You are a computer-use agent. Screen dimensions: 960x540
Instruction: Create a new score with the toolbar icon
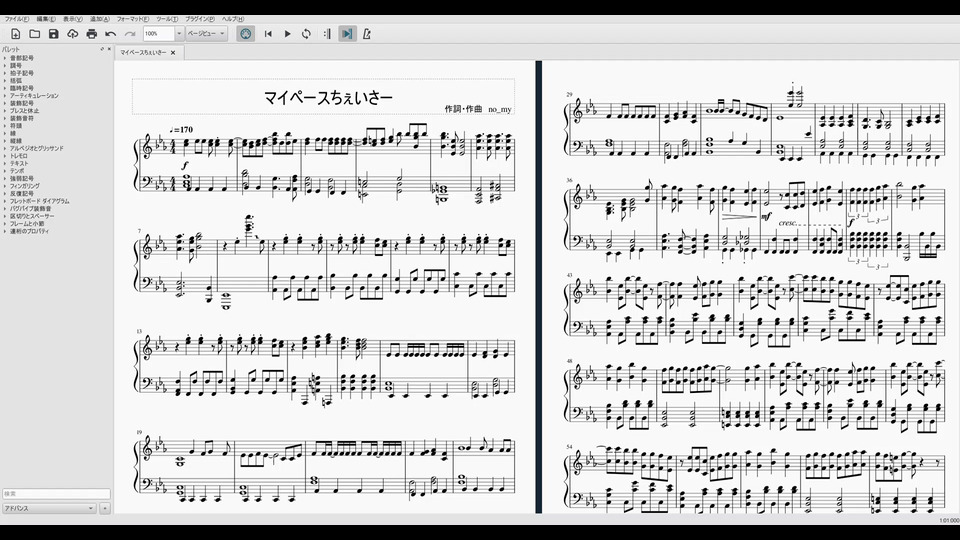point(16,34)
